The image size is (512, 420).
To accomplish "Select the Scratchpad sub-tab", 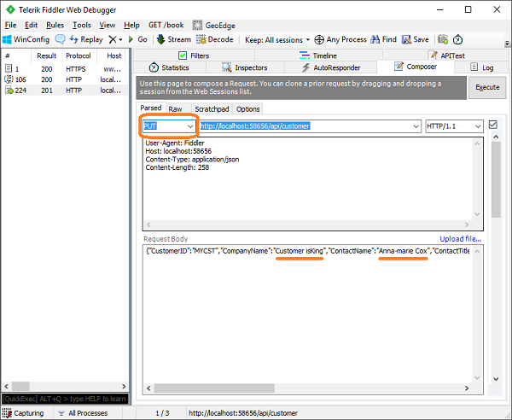I will point(212,109).
